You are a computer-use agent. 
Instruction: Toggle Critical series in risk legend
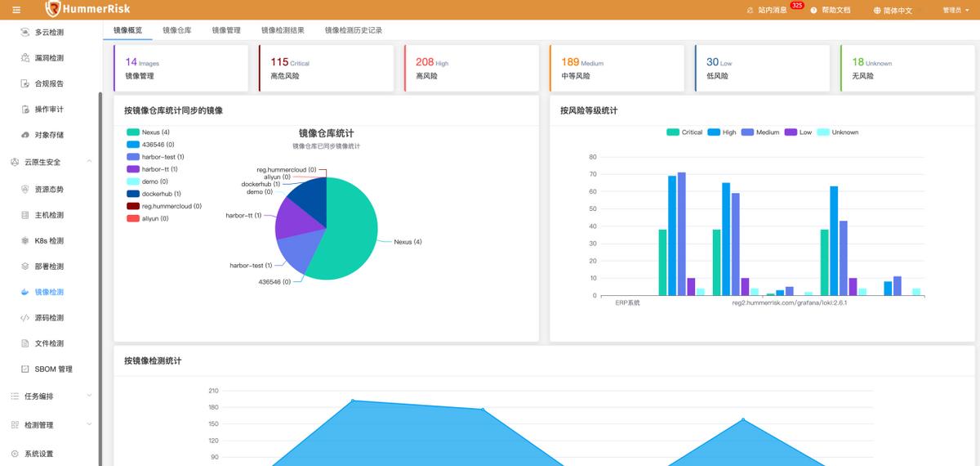click(684, 132)
